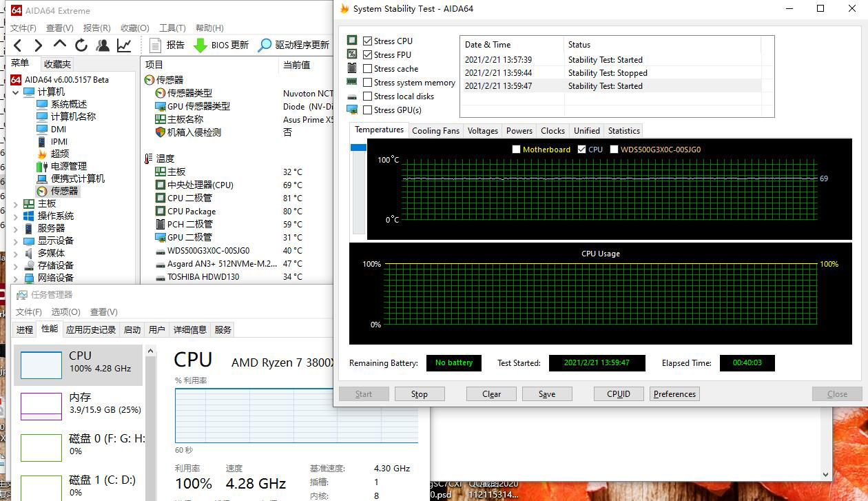Viewport: 868px width, 501px height.
Task: Go back with the left arrow icon
Action: [18, 45]
